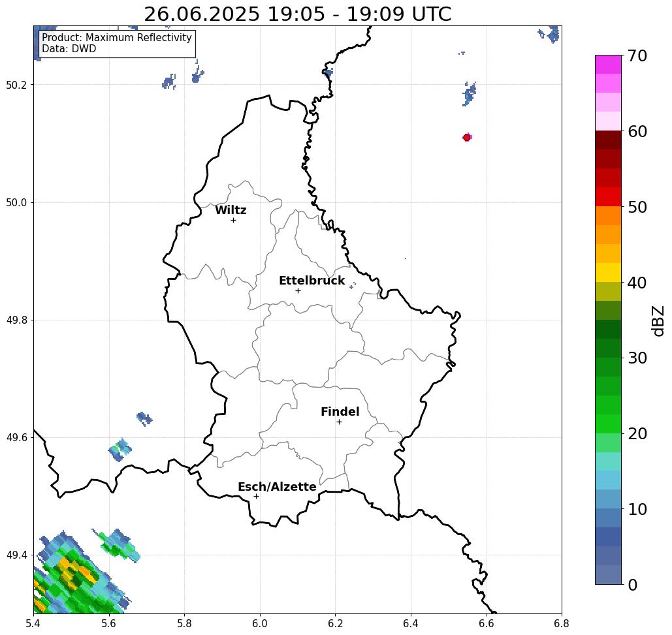Click the Findel station label
Viewport: 672px width, 635px height.
tap(340, 412)
